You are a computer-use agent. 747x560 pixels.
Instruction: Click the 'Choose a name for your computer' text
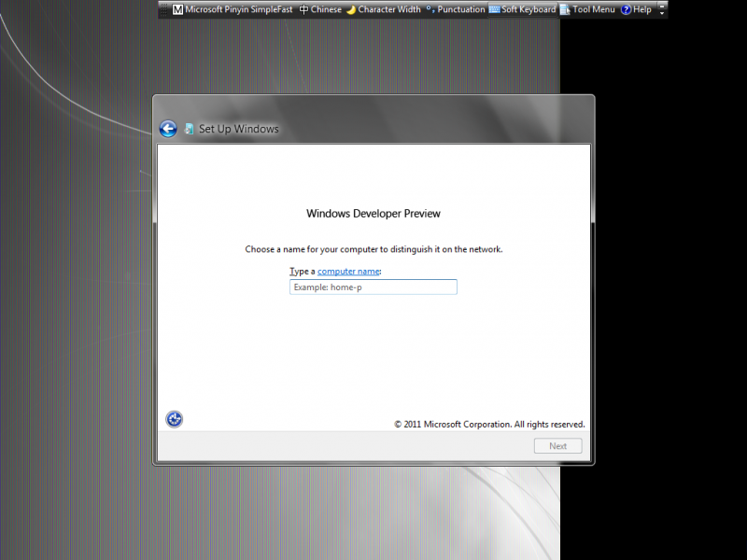(373, 249)
